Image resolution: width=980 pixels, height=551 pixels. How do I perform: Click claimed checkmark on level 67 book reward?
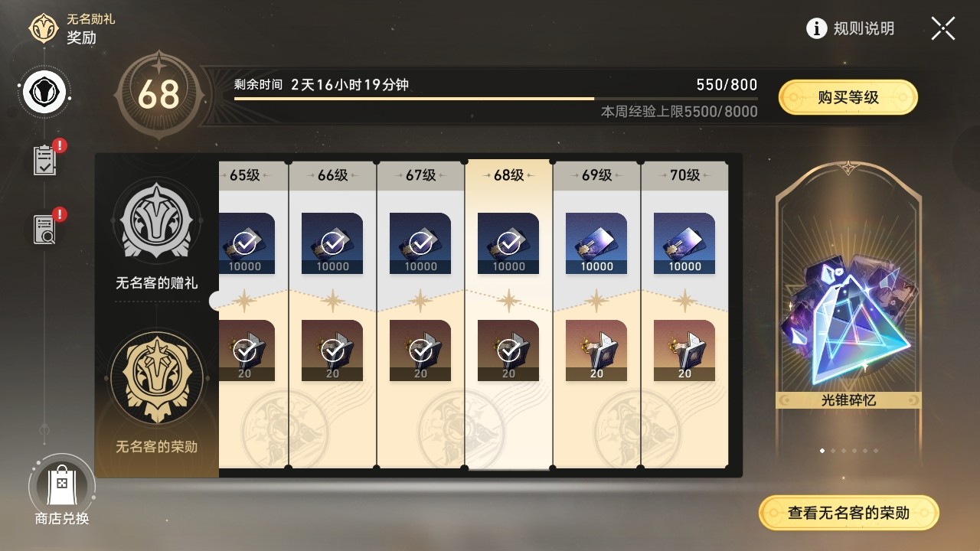pyautogui.click(x=420, y=350)
